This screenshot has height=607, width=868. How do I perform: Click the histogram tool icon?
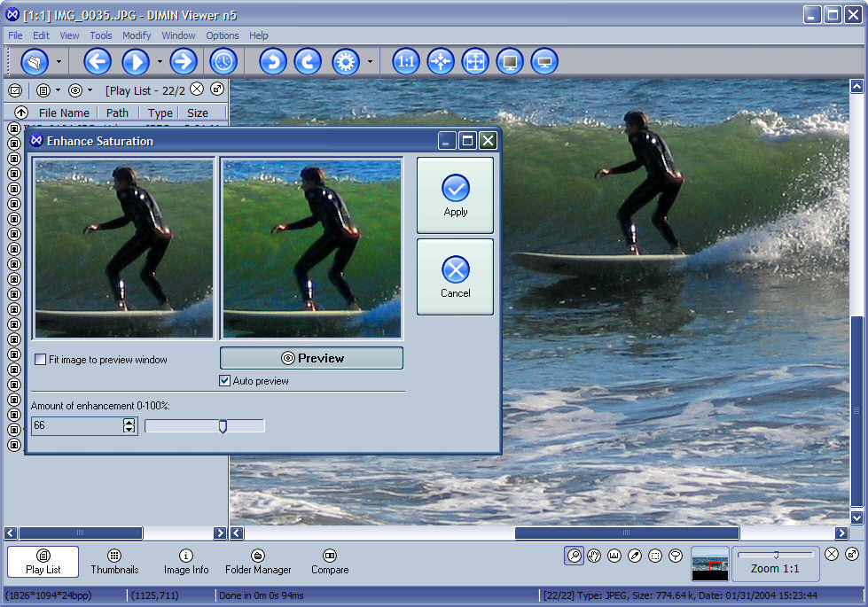coord(614,556)
